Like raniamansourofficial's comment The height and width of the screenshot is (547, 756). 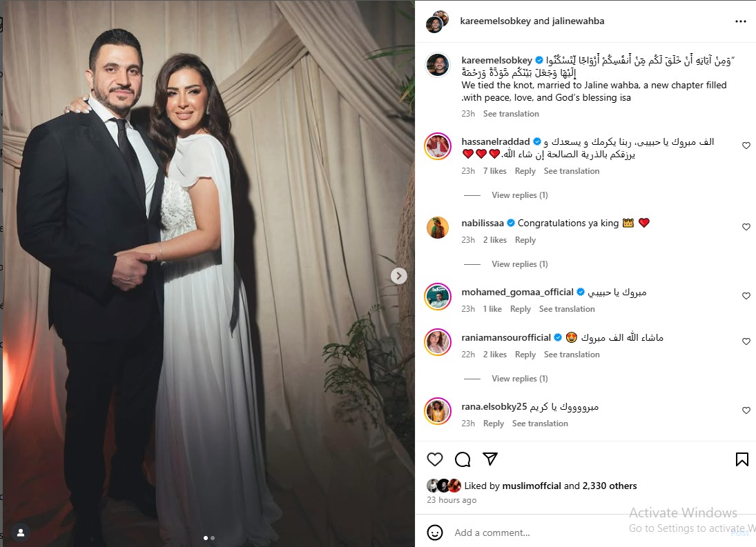[746, 341]
